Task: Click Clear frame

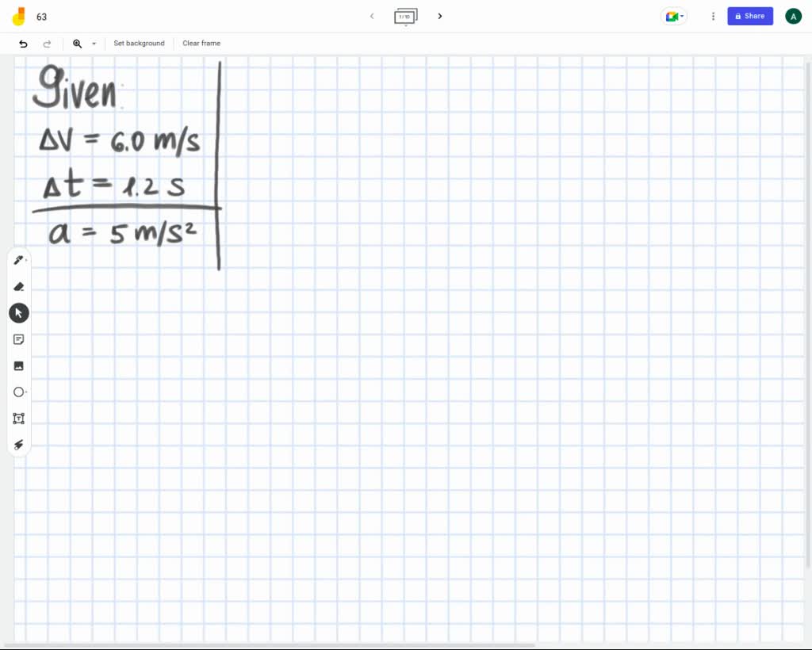Action: pos(201,44)
